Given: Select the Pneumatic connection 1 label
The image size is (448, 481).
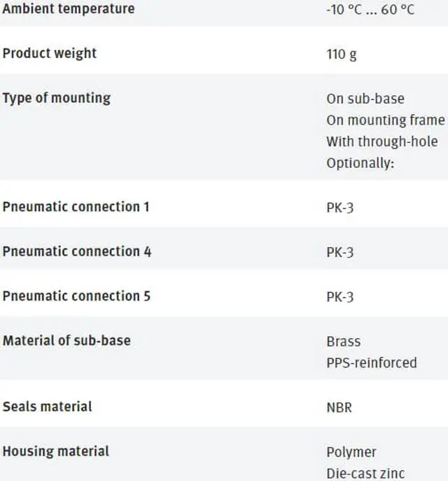Looking at the screenshot, I should [76, 207].
